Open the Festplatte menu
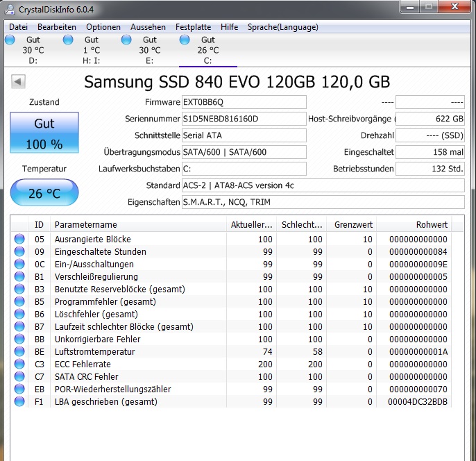Viewport: 476px width, 461px height. tap(193, 27)
